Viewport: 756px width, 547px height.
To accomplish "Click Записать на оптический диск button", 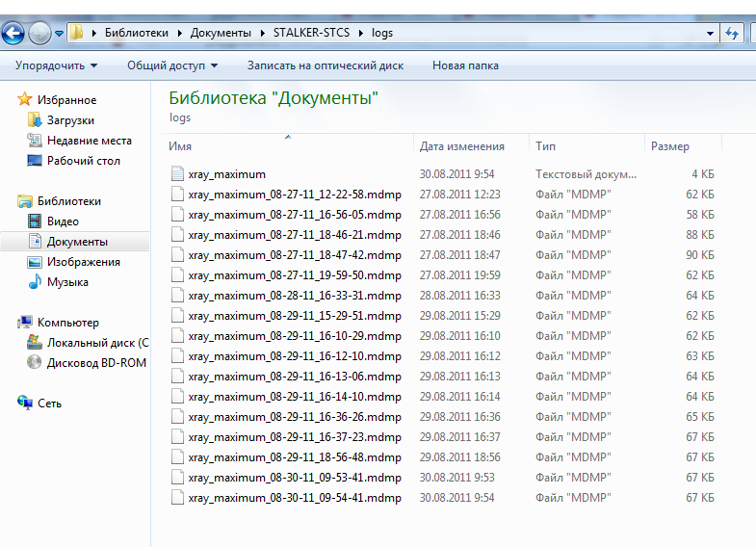I will click(x=325, y=65).
